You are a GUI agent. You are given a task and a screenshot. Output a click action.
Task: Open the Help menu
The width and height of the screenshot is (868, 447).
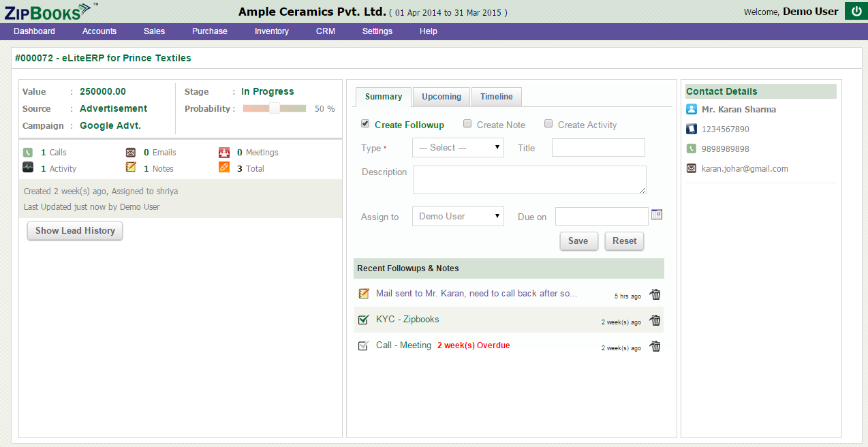pyautogui.click(x=429, y=31)
